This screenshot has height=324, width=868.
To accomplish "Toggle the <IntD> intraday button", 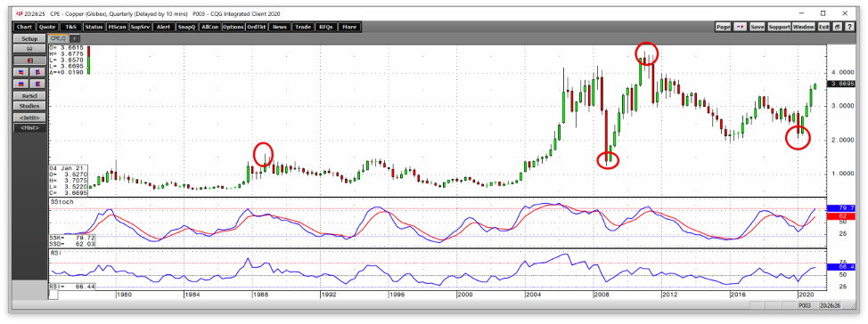I will click(29, 117).
